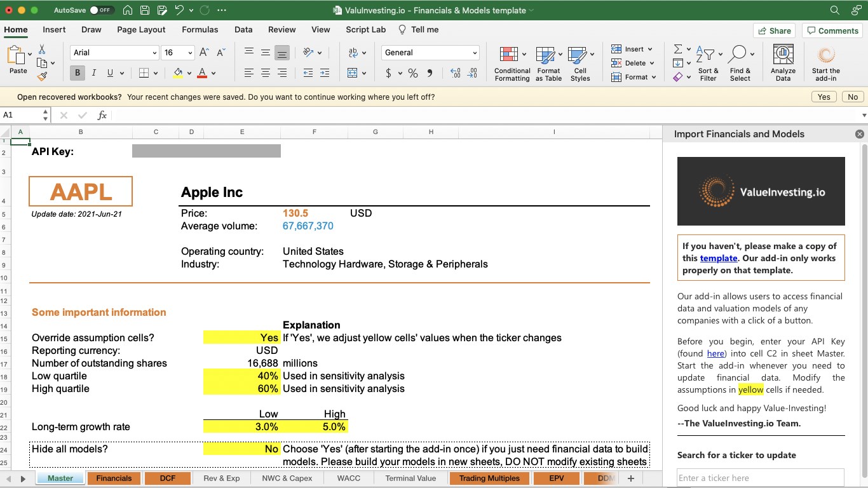
Task: Click Start the add-in button
Action: [x=825, y=64]
